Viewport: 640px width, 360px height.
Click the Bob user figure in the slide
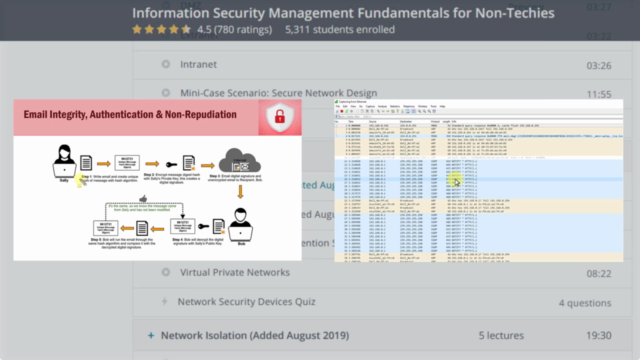click(x=240, y=225)
